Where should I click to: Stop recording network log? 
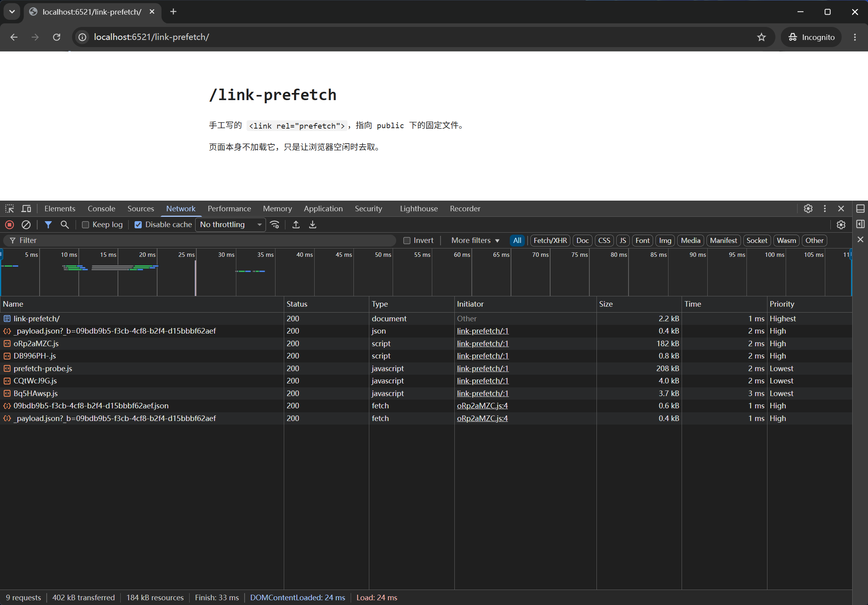tap(9, 225)
